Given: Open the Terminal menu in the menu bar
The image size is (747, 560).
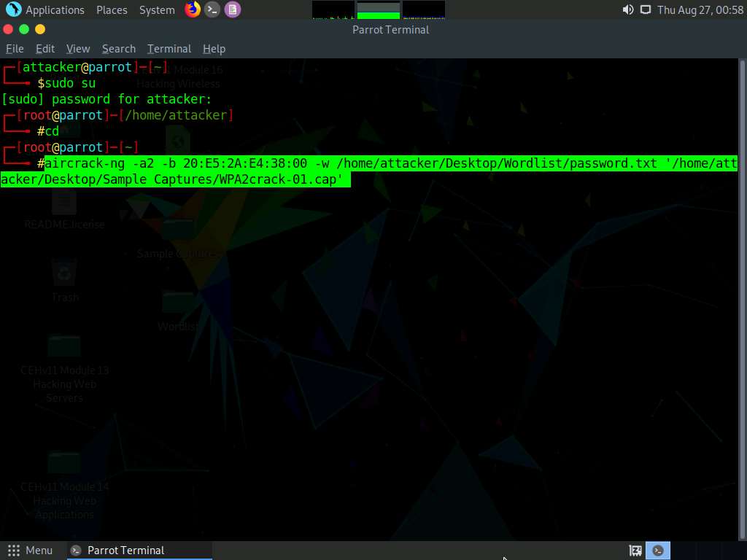Looking at the screenshot, I should click(x=169, y=48).
